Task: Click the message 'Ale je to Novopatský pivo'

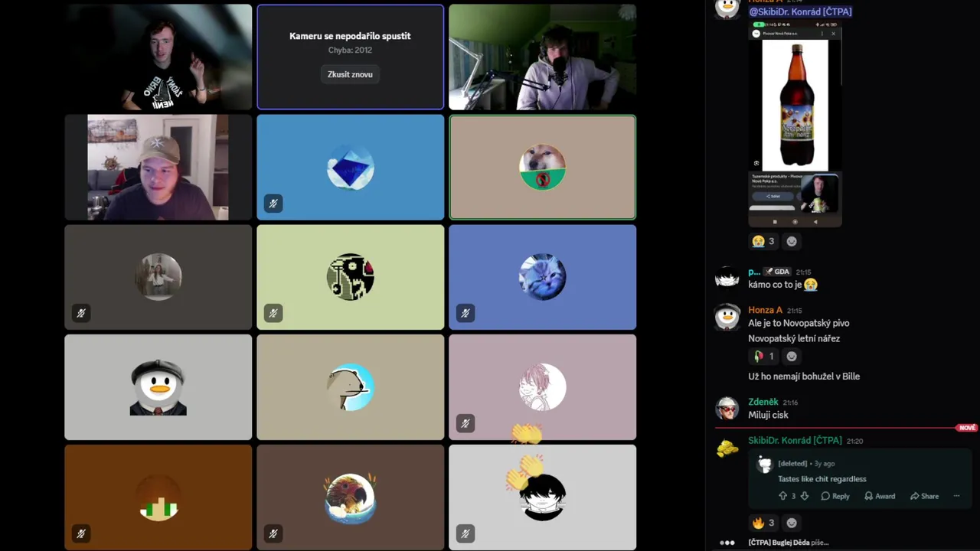Action: (x=799, y=323)
